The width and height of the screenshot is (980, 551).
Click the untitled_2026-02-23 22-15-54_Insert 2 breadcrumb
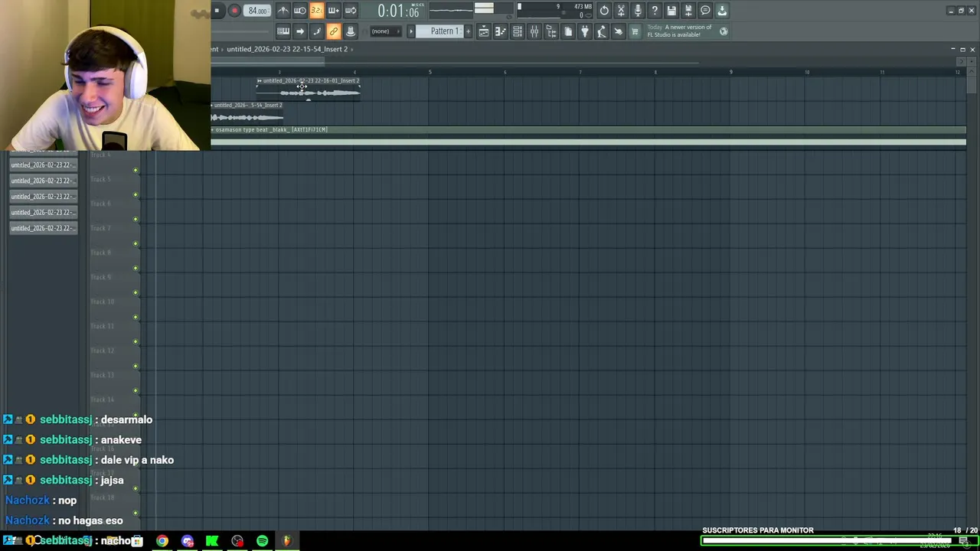click(x=287, y=49)
